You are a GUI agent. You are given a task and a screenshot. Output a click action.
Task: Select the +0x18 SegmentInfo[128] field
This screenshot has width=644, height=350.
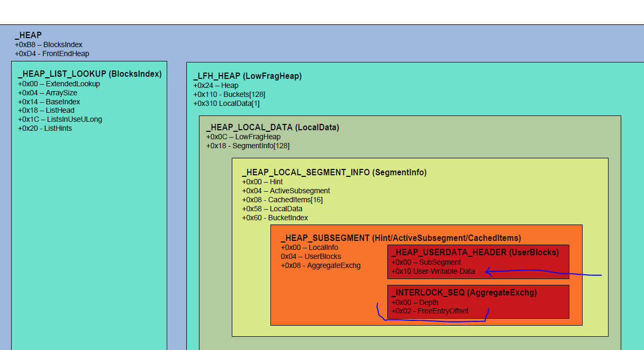point(248,146)
